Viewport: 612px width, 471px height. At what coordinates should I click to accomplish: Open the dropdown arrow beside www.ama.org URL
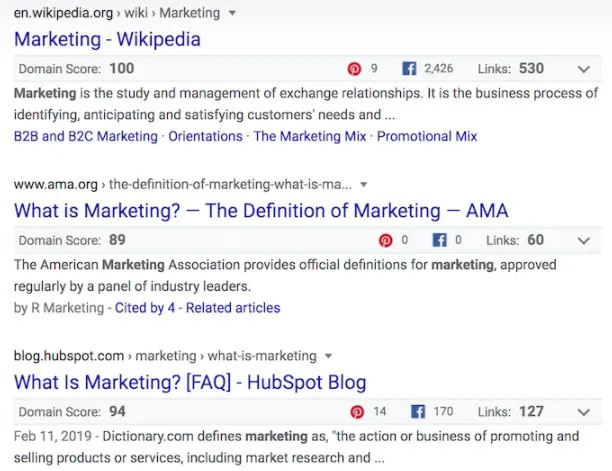click(364, 185)
